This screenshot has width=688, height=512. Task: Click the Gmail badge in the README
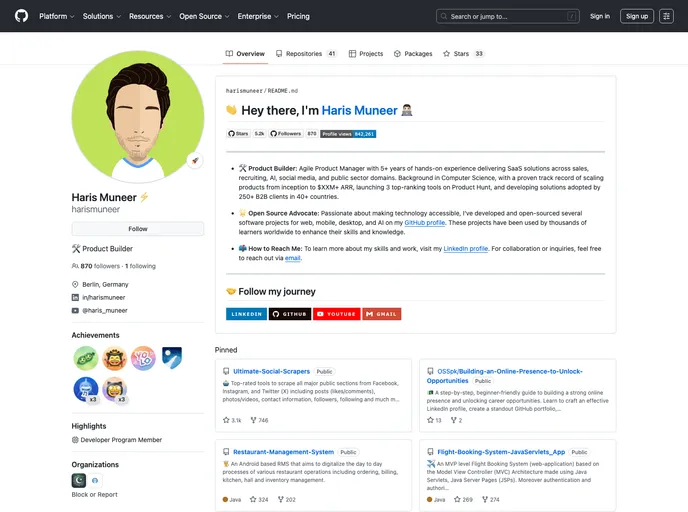coord(381,314)
